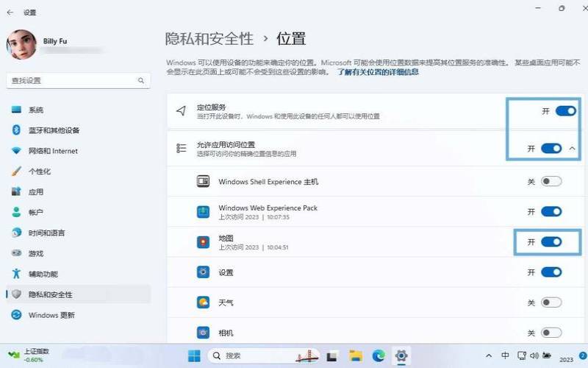The width and height of the screenshot is (588, 368).
Task: Collapse the 允许应用访问位置 section chevron
Action: [x=572, y=149]
